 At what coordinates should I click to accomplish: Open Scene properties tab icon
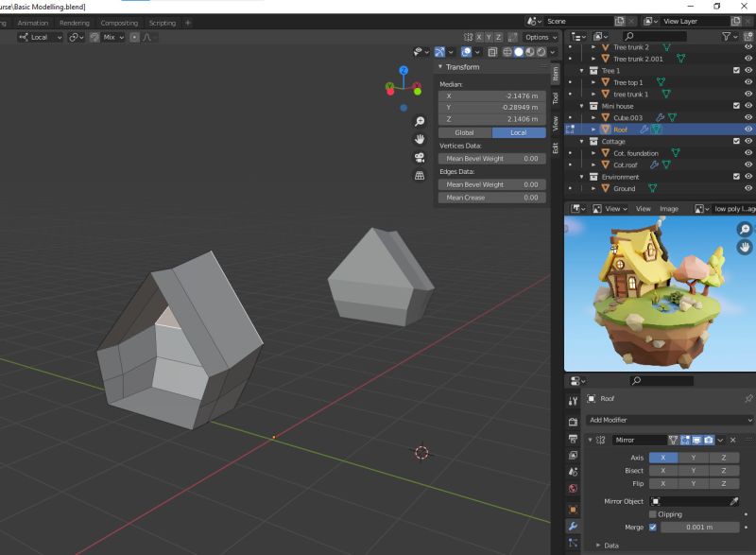point(573,472)
